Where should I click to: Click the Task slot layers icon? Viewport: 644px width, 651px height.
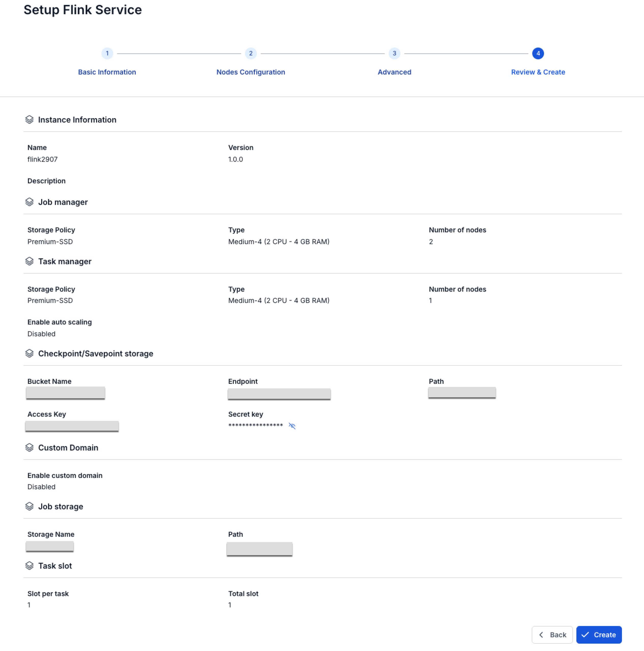(29, 566)
